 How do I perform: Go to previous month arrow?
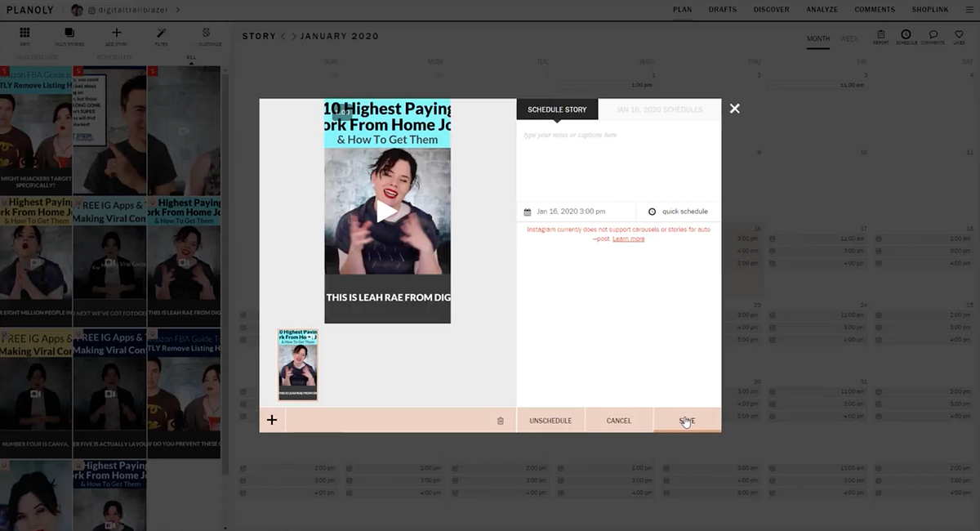(x=283, y=37)
